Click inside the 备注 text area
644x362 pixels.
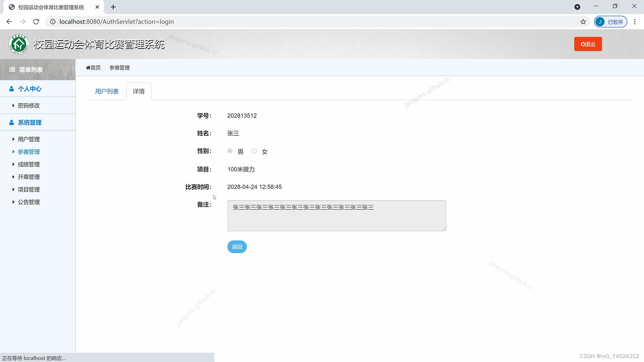click(336, 216)
